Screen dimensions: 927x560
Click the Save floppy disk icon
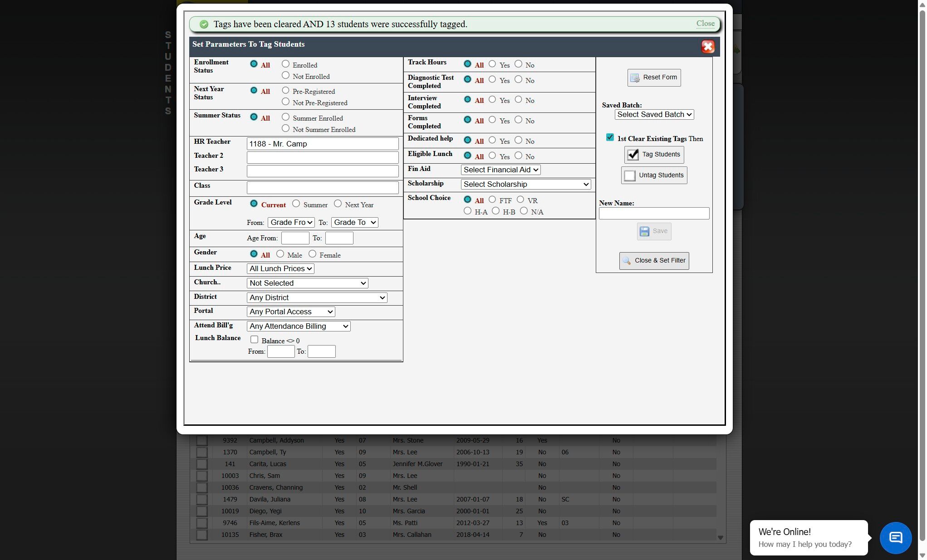pyautogui.click(x=644, y=231)
